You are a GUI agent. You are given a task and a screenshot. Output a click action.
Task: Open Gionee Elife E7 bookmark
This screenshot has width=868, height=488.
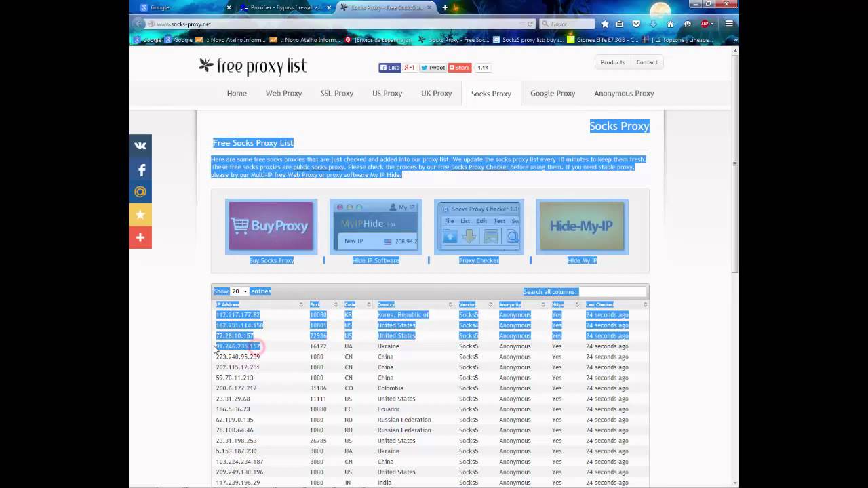tap(603, 40)
